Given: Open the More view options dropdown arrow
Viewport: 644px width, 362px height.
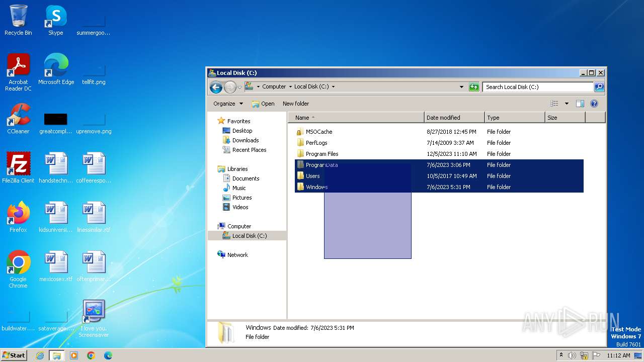Looking at the screenshot, I should [x=567, y=104].
